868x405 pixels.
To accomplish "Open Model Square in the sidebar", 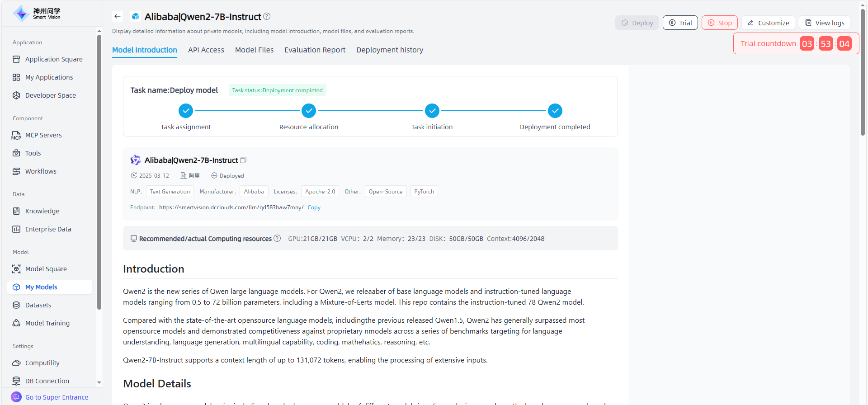I will tap(46, 269).
